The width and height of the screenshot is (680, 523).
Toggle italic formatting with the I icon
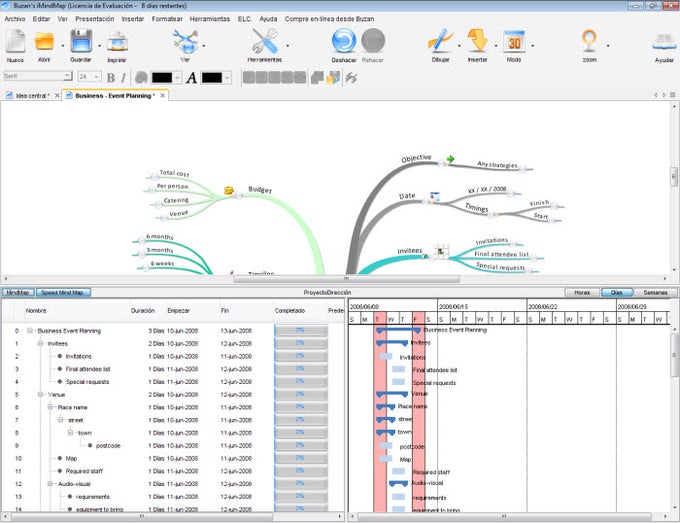point(123,78)
